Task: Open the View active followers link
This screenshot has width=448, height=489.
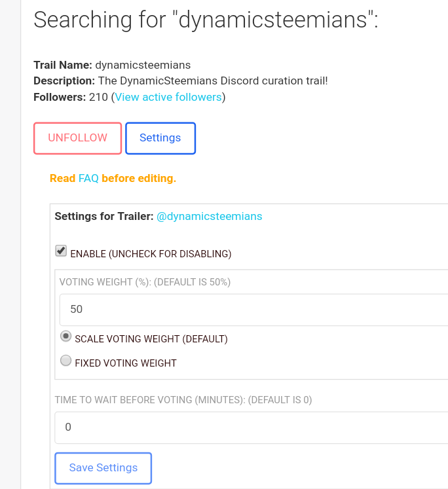Action: point(168,97)
